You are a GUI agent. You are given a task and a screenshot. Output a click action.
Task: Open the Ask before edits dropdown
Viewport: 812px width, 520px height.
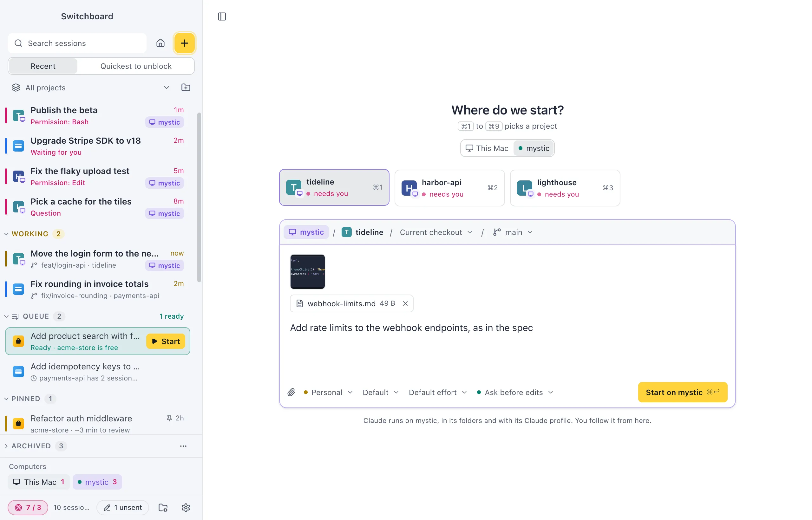(x=515, y=392)
